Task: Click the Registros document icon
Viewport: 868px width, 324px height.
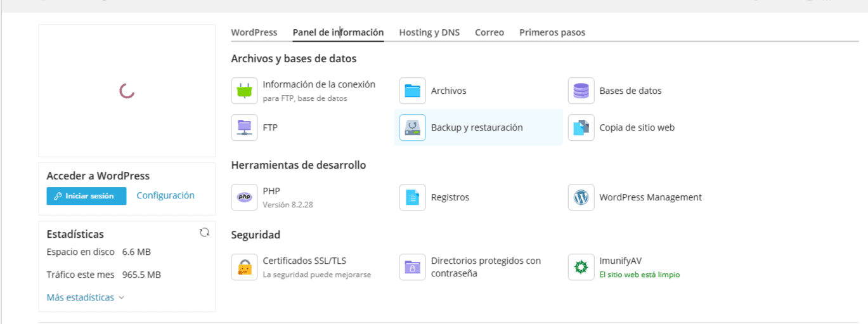Action: [413, 197]
